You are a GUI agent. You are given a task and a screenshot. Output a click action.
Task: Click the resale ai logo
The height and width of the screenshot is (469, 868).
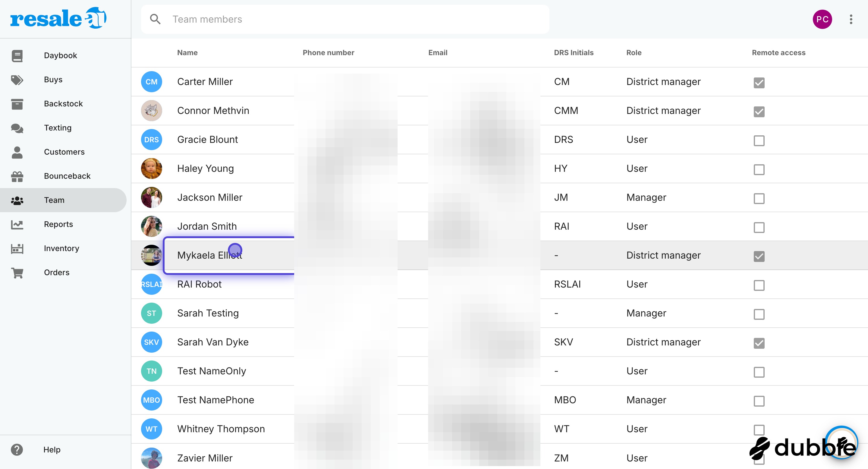58,18
